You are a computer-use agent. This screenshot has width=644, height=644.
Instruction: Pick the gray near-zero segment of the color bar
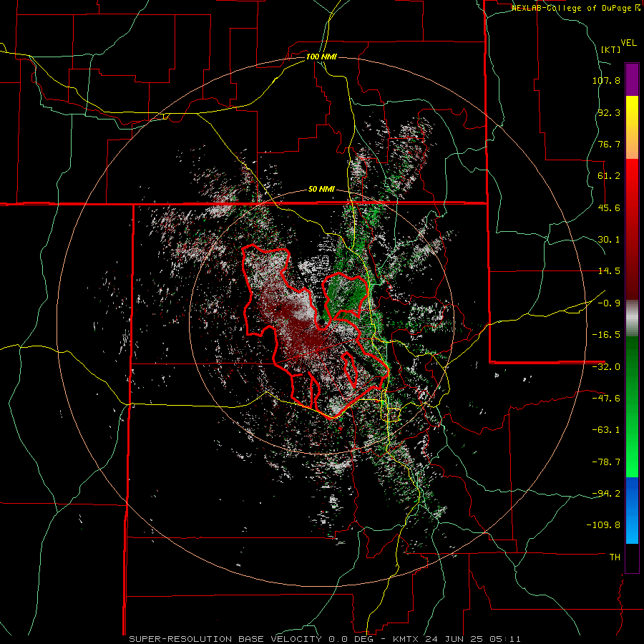click(x=632, y=318)
